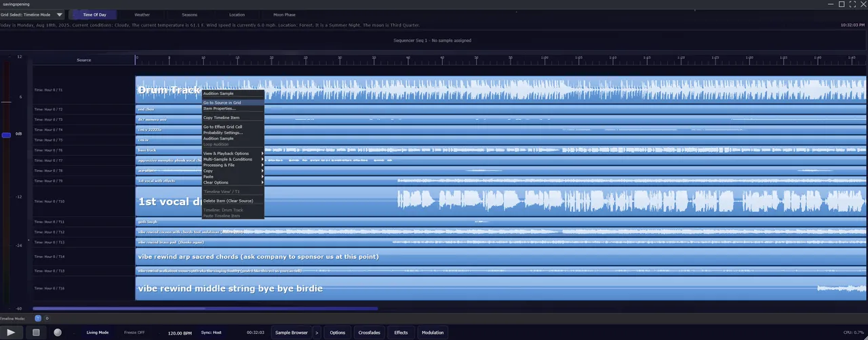Click the blue T timeline mode icon
868x340 pixels.
point(38,318)
